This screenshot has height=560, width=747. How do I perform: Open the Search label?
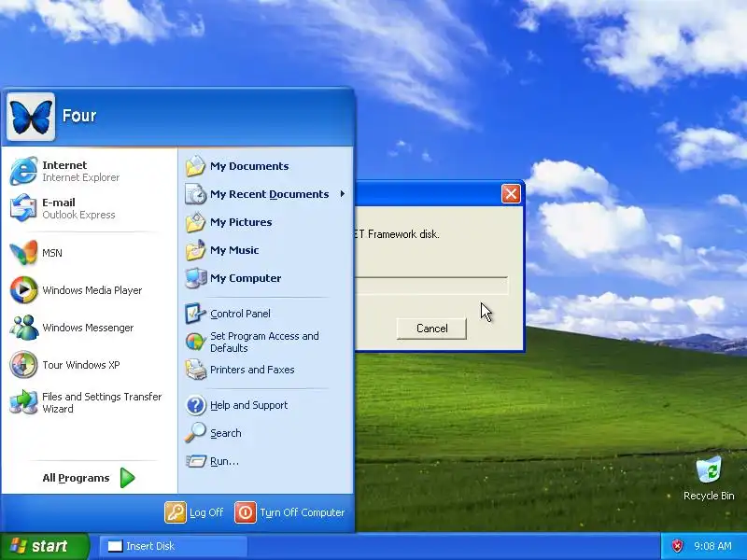click(226, 433)
